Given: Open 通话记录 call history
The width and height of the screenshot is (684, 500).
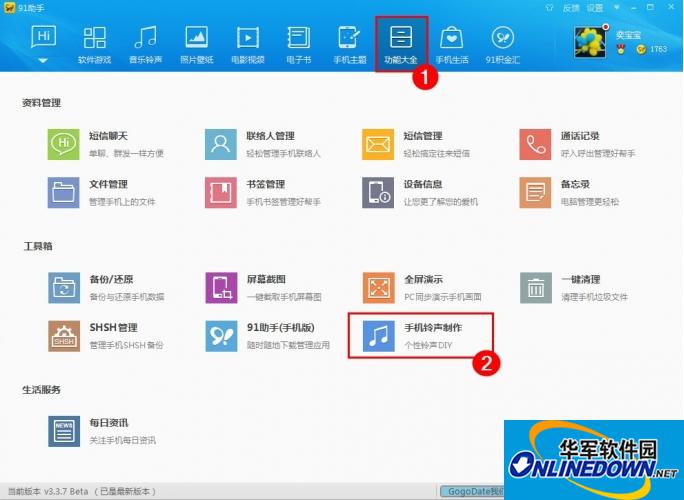Looking at the screenshot, I should [535, 144].
